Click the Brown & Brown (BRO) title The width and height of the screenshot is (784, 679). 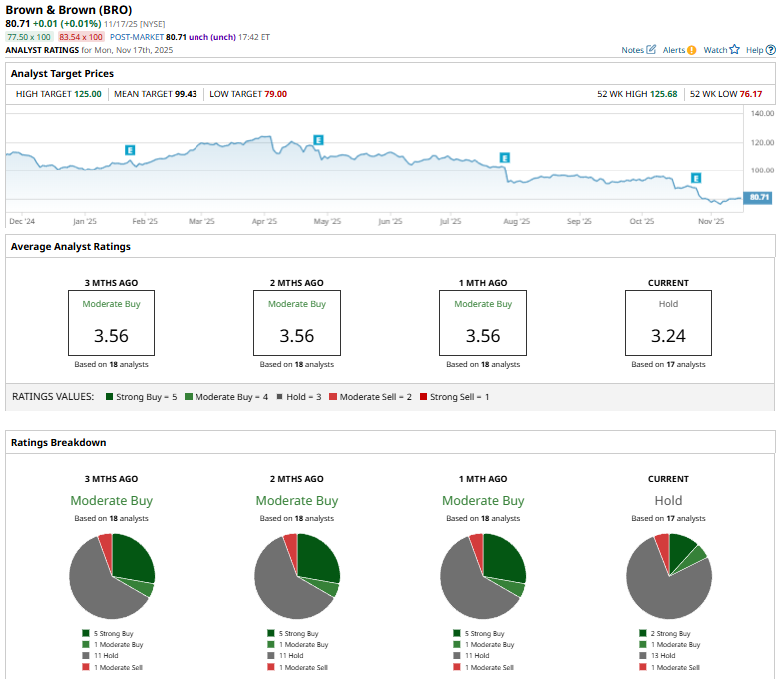68,10
